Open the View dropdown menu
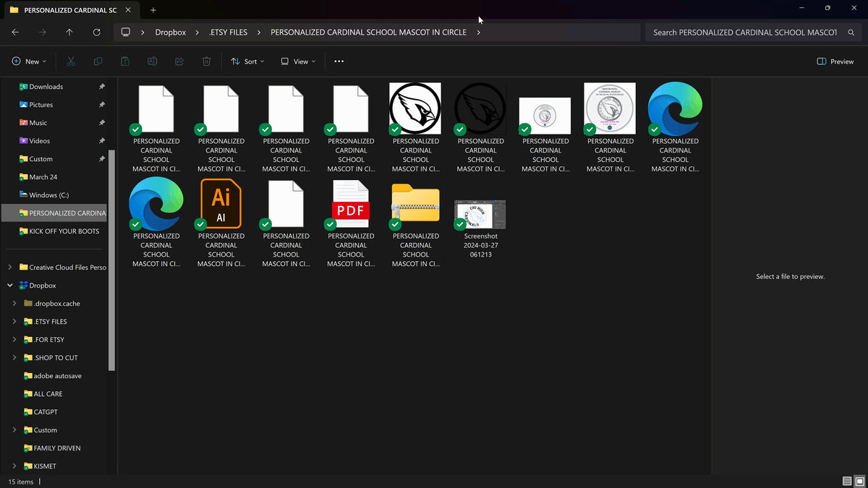This screenshot has width=868, height=488. (x=298, y=61)
